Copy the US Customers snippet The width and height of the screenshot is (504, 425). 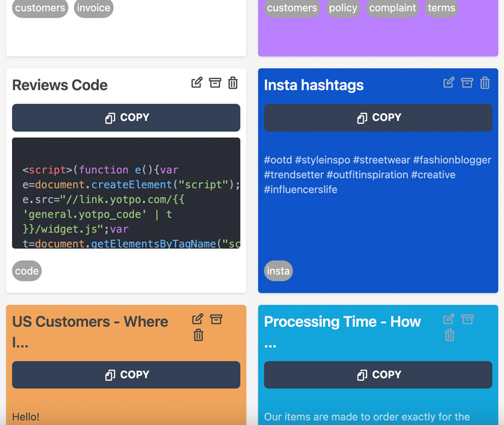point(126,375)
